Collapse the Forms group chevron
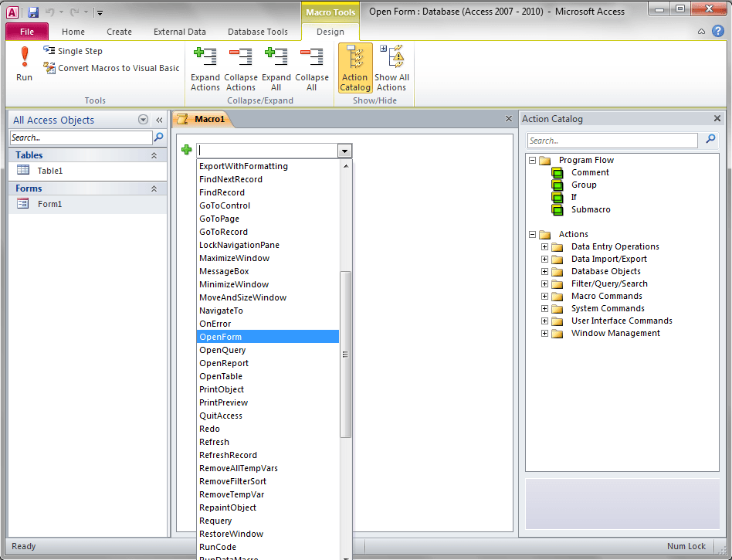The height and width of the screenshot is (560, 732). tap(154, 188)
